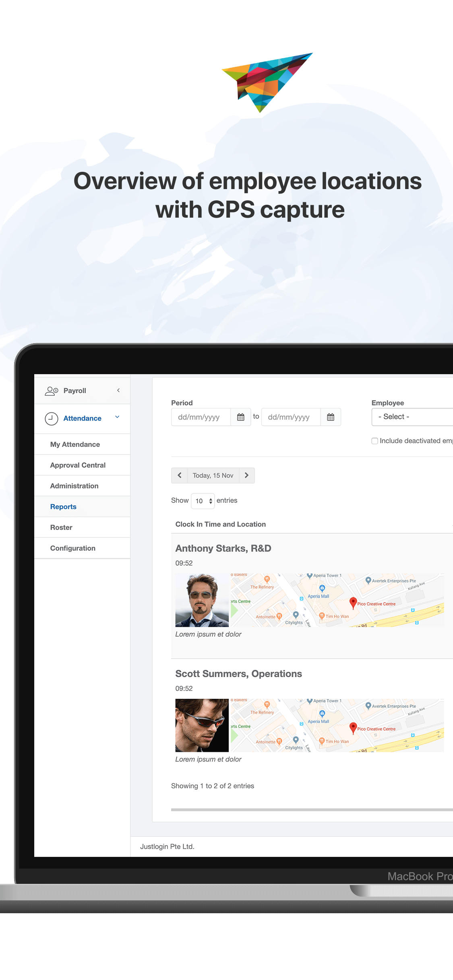Screen dimensions: 453x980
Task: Click The Refinery pin on Scott Summers map
Action: click(267, 704)
